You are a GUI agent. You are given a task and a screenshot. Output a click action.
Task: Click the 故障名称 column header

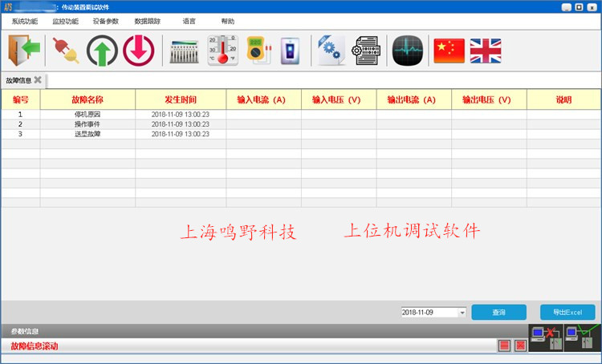[87, 99]
